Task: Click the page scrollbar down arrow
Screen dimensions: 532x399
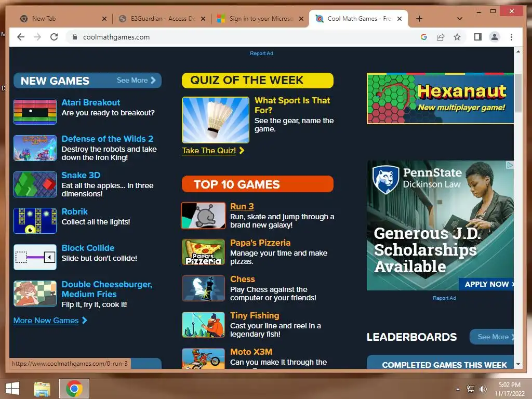Action: 518,364
